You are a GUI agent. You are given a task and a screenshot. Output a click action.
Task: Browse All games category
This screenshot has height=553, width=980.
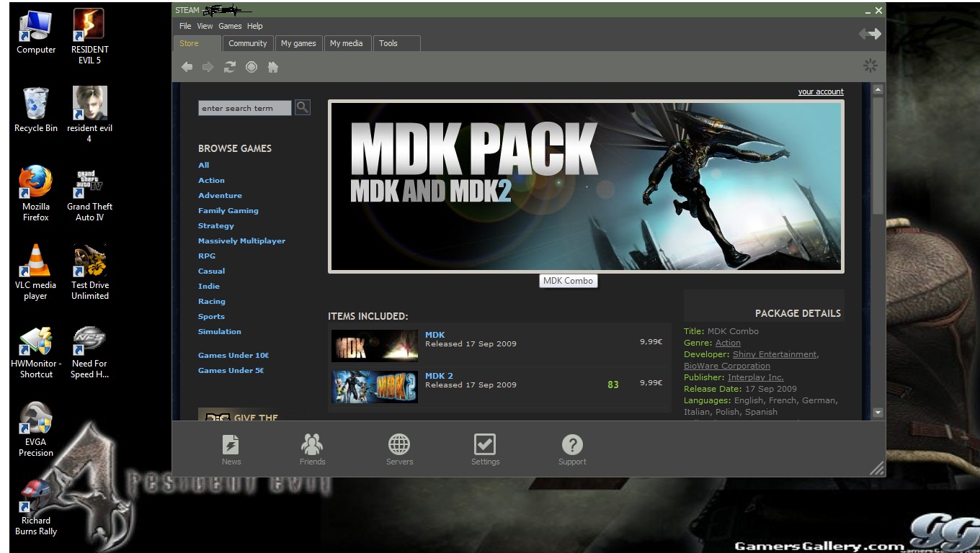coord(204,165)
